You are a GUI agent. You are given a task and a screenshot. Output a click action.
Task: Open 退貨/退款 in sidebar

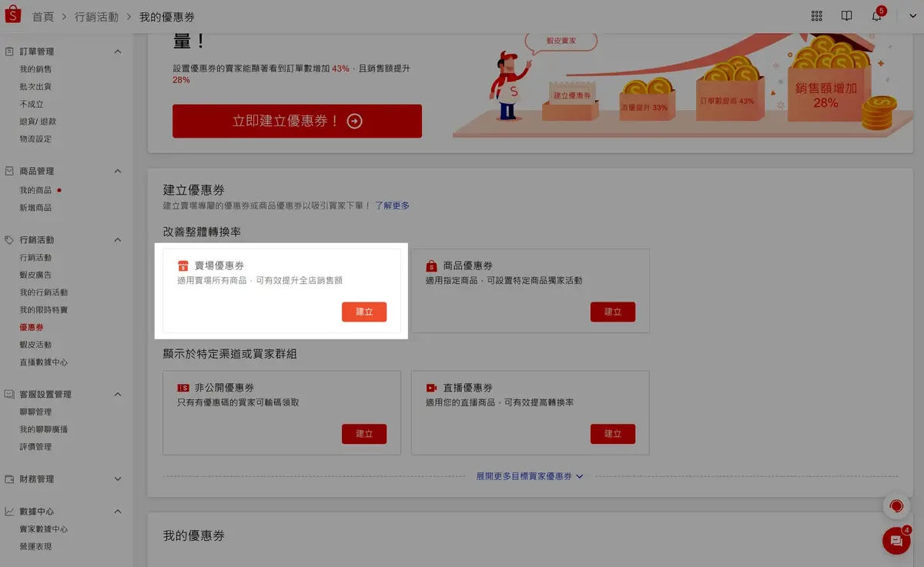click(38, 122)
